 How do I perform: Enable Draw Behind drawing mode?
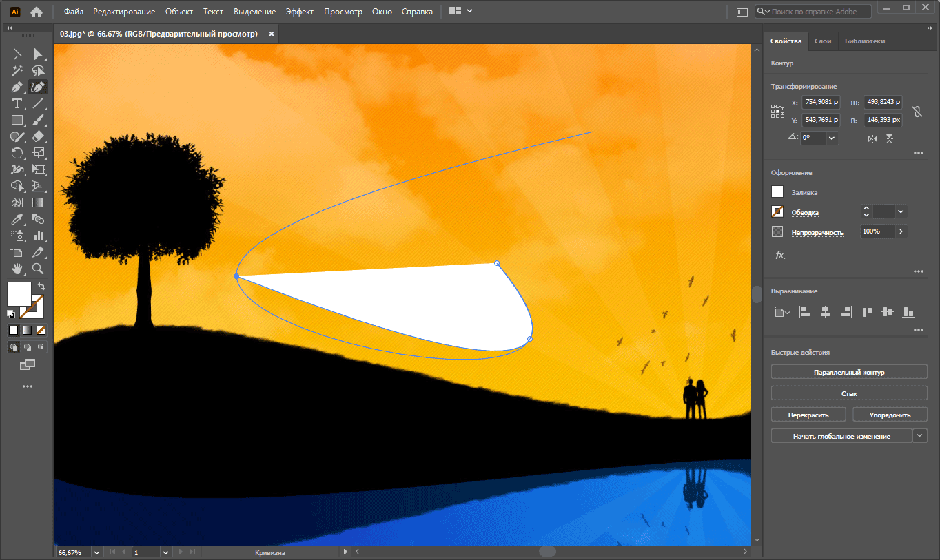point(27,346)
